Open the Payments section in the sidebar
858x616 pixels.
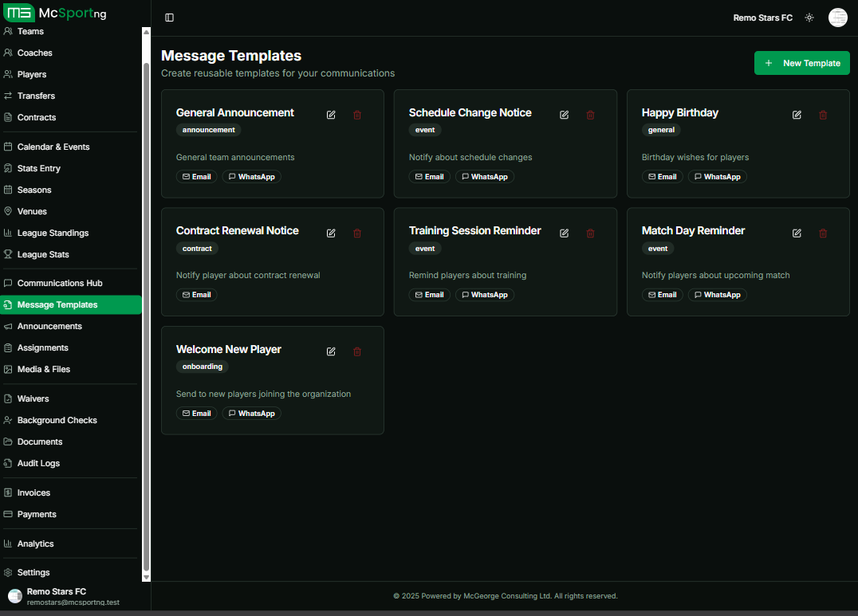37,514
